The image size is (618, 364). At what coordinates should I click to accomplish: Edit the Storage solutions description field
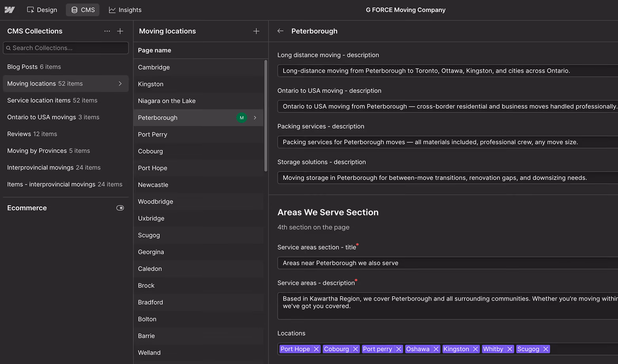[447, 178]
